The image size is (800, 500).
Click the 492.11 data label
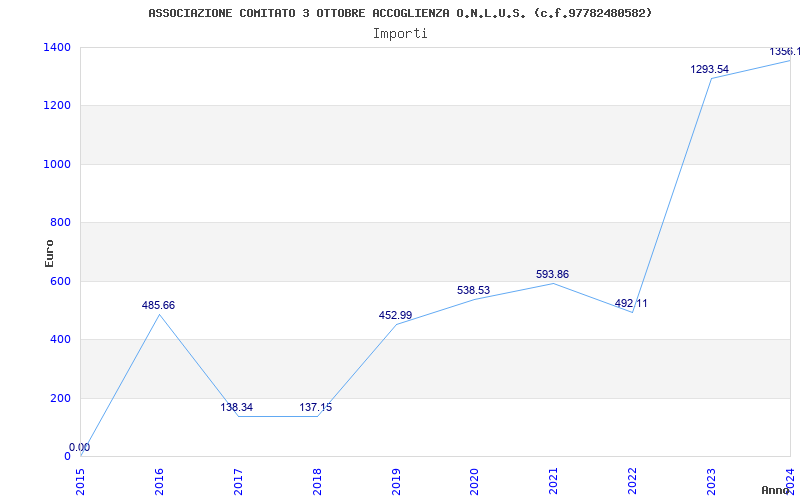click(631, 304)
